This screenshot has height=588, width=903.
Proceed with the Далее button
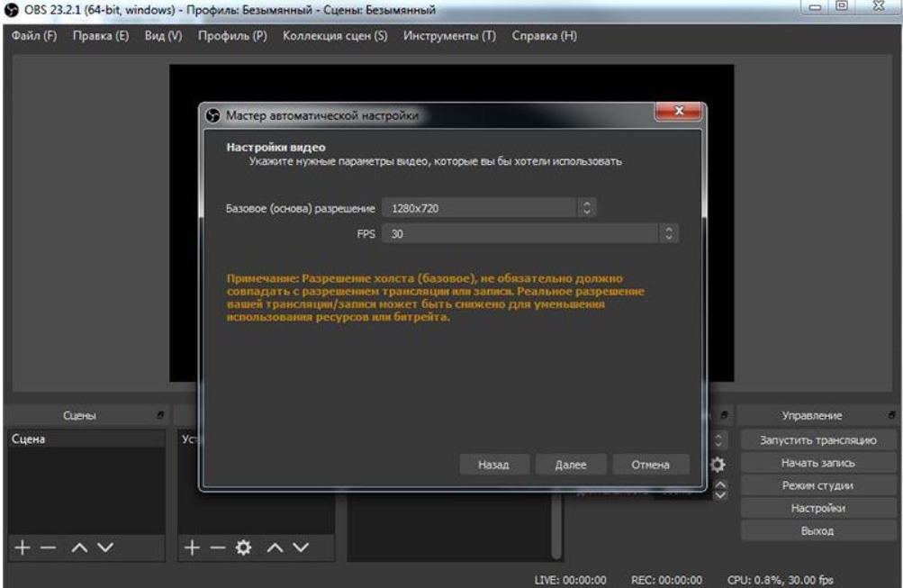tap(571, 464)
